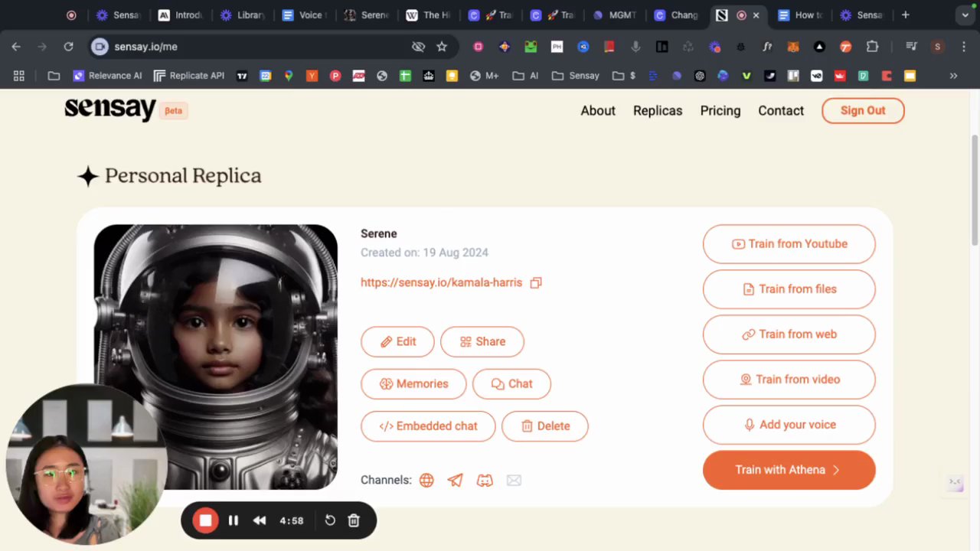Bookmark this page with the star icon

point(442,47)
